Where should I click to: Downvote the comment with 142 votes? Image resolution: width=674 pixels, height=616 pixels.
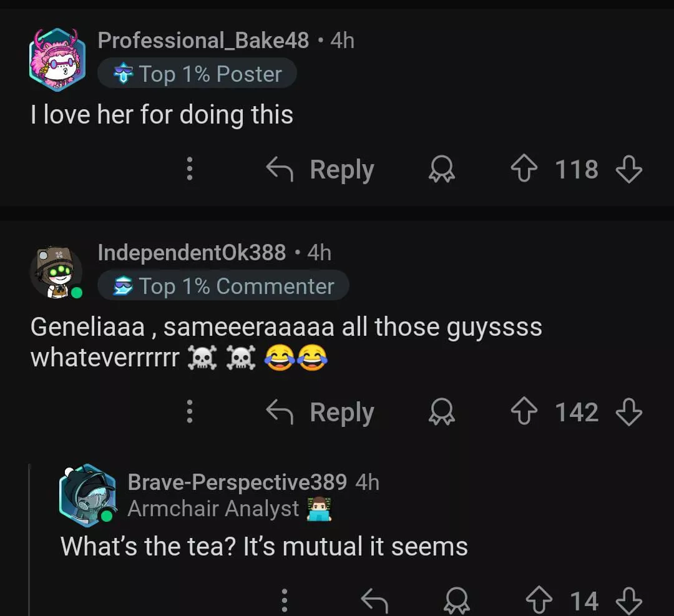(x=628, y=413)
